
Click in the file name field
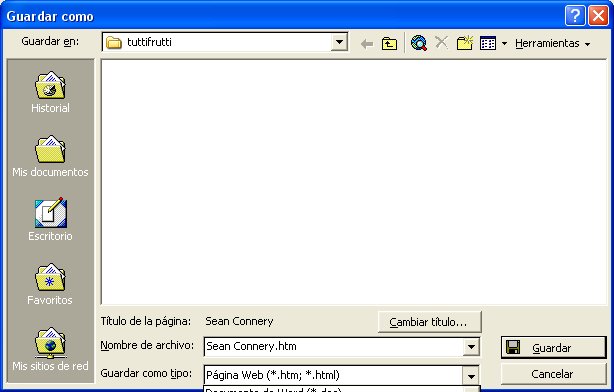click(334, 347)
